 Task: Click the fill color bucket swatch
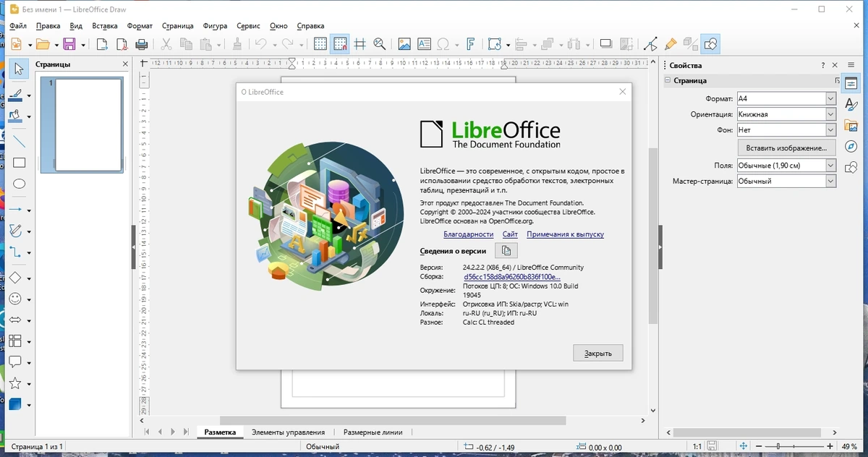pos(16,116)
